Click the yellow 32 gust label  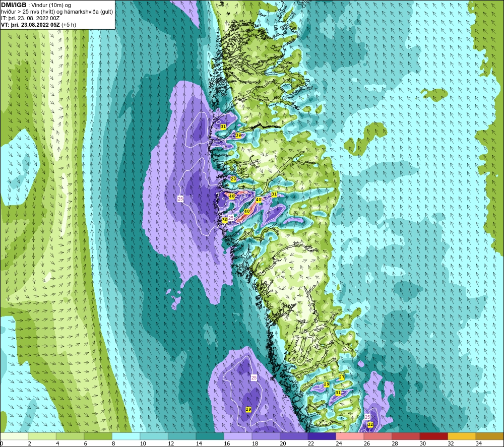[x=370, y=424]
